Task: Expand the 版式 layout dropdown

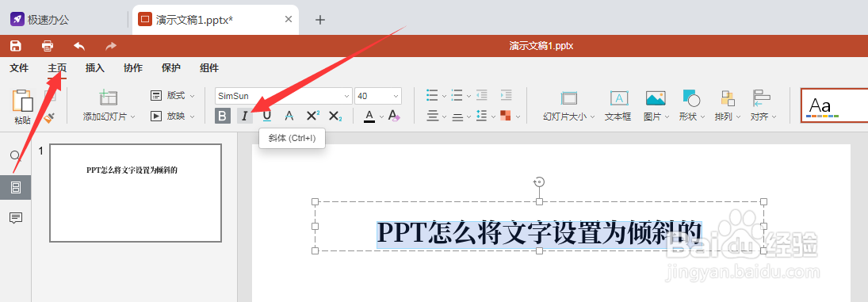Action: click(192, 96)
